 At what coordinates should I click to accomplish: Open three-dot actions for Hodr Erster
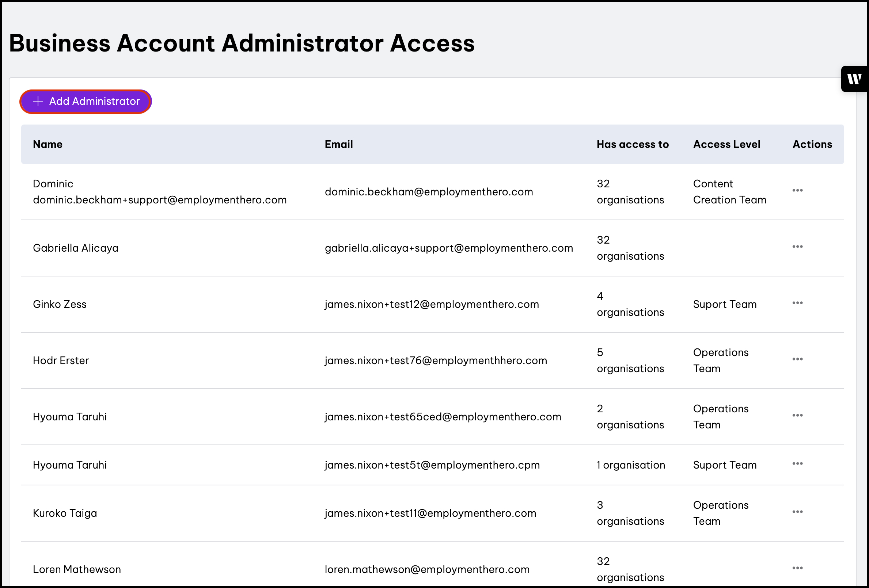[x=797, y=359]
